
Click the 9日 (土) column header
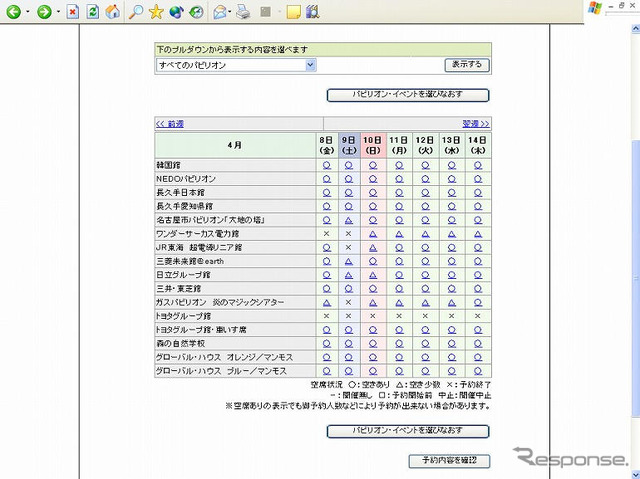349,145
